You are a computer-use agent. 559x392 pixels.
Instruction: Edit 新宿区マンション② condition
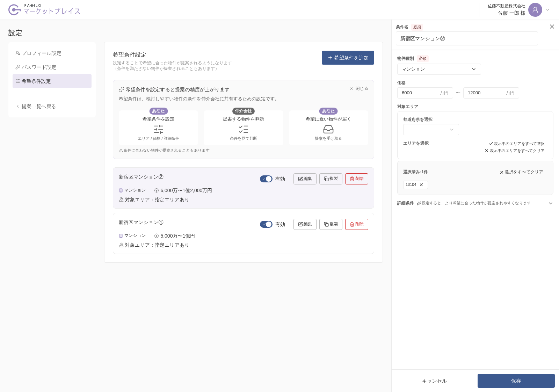click(305, 179)
